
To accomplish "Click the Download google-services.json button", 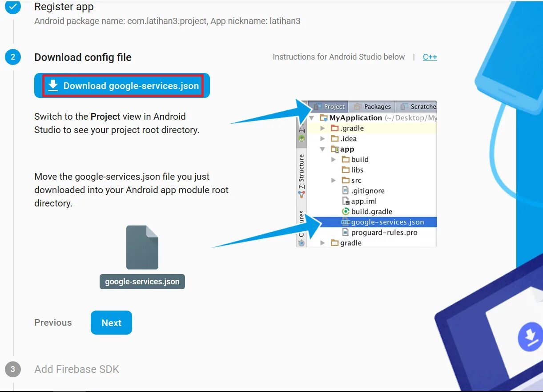I will 122,85.
